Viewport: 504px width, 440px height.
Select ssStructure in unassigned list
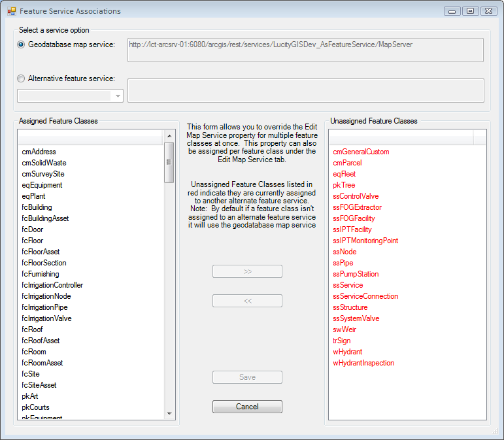pyautogui.click(x=350, y=307)
